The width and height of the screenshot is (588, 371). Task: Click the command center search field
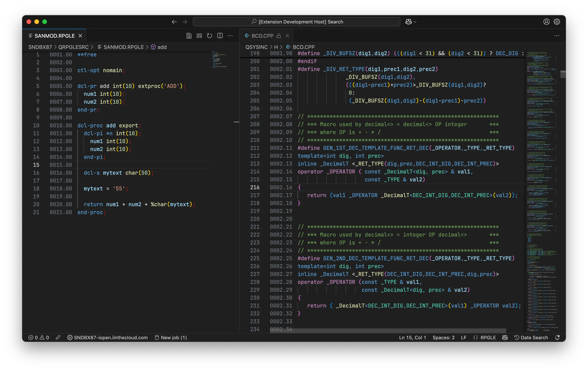pos(296,22)
